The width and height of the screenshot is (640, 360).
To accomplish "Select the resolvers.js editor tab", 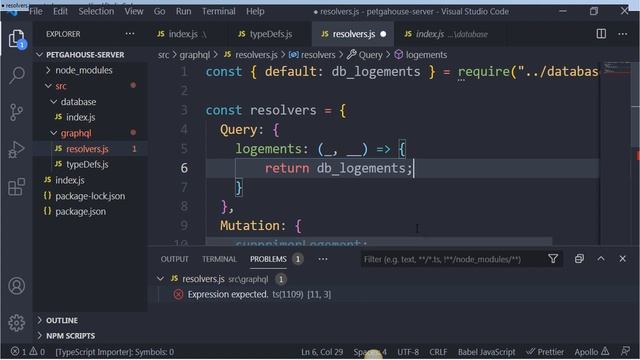I will pos(353,34).
